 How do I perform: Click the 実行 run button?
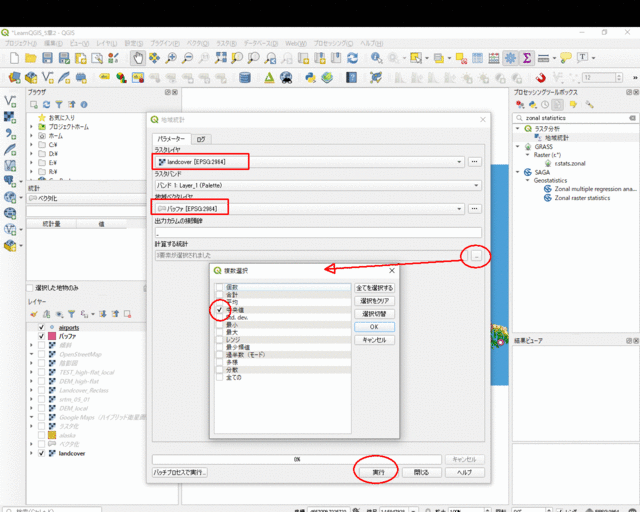(x=378, y=472)
